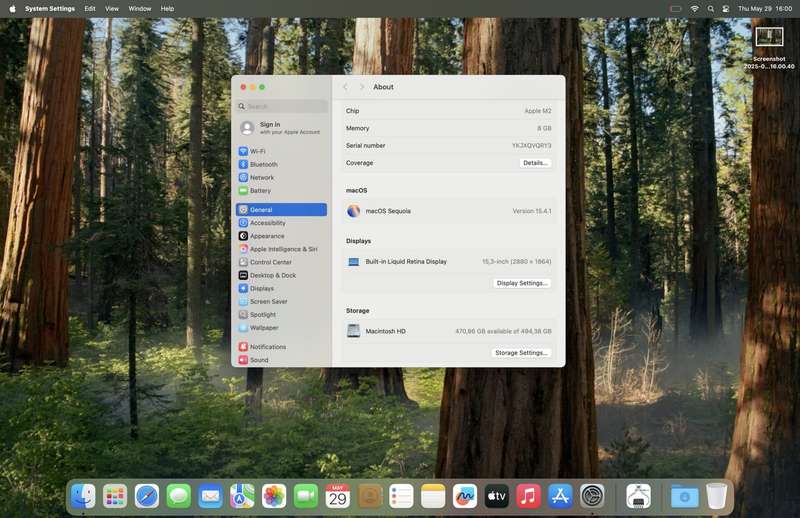
Task: Launch Music from the Dock
Action: pyautogui.click(x=529, y=496)
